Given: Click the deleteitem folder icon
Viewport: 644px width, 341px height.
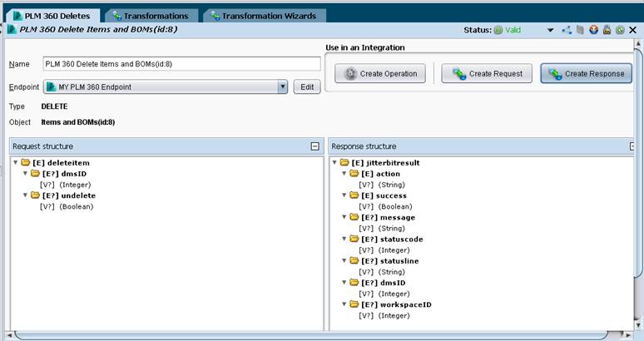Looking at the screenshot, I should (x=26, y=162).
